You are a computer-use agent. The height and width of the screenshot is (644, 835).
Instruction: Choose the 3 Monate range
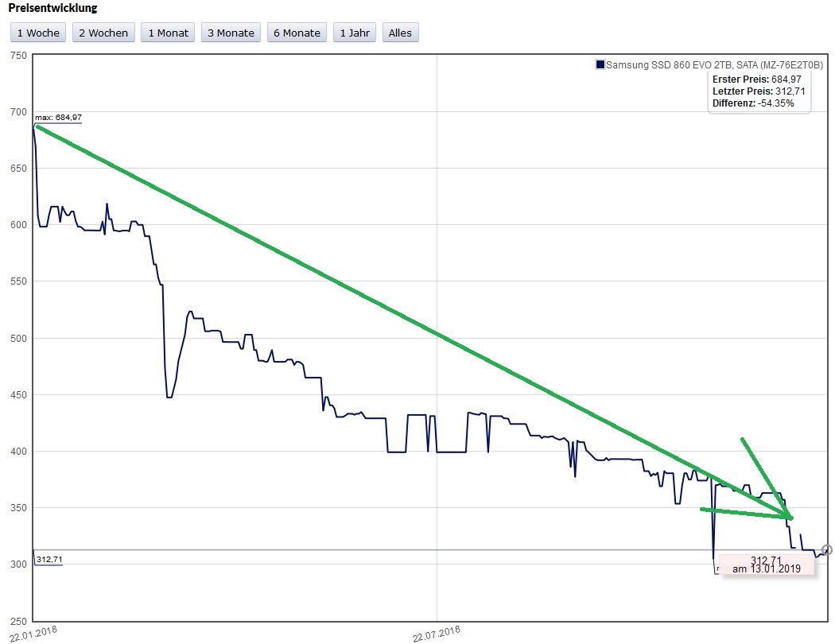(231, 33)
